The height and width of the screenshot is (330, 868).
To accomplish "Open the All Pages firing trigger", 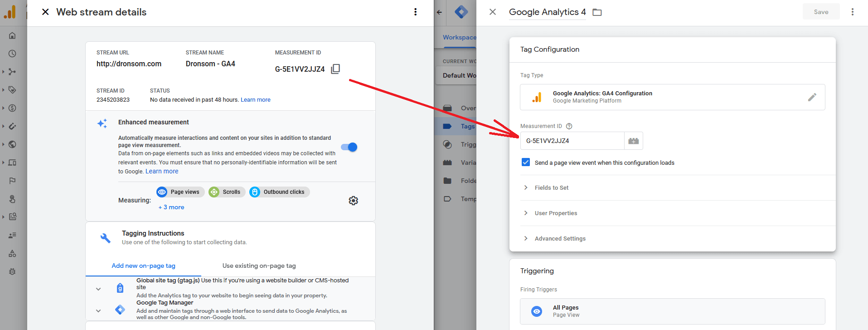I will [x=672, y=311].
